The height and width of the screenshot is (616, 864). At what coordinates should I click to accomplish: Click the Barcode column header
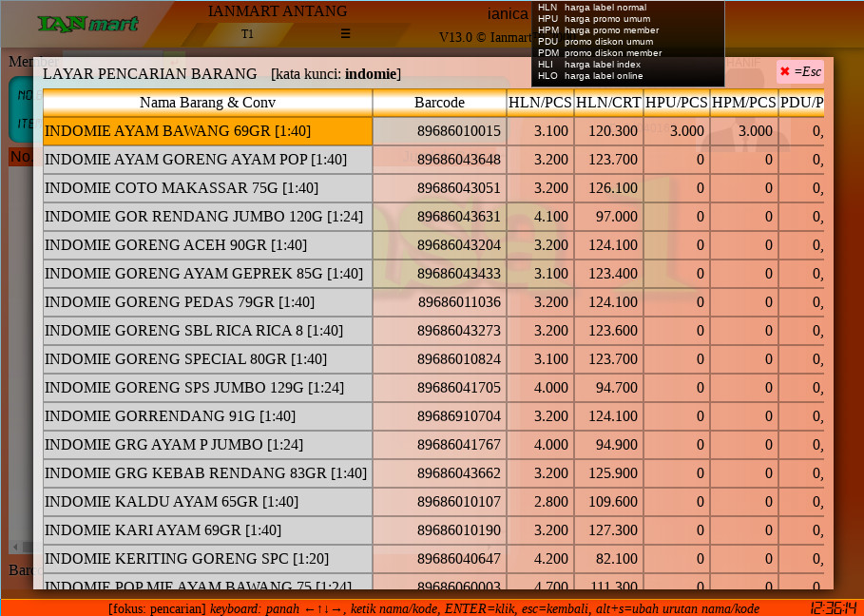coord(439,103)
